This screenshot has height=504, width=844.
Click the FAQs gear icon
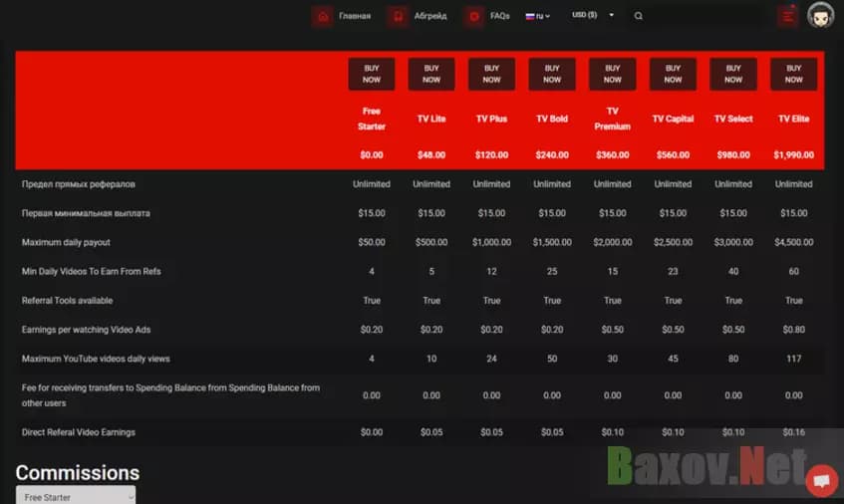click(473, 16)
